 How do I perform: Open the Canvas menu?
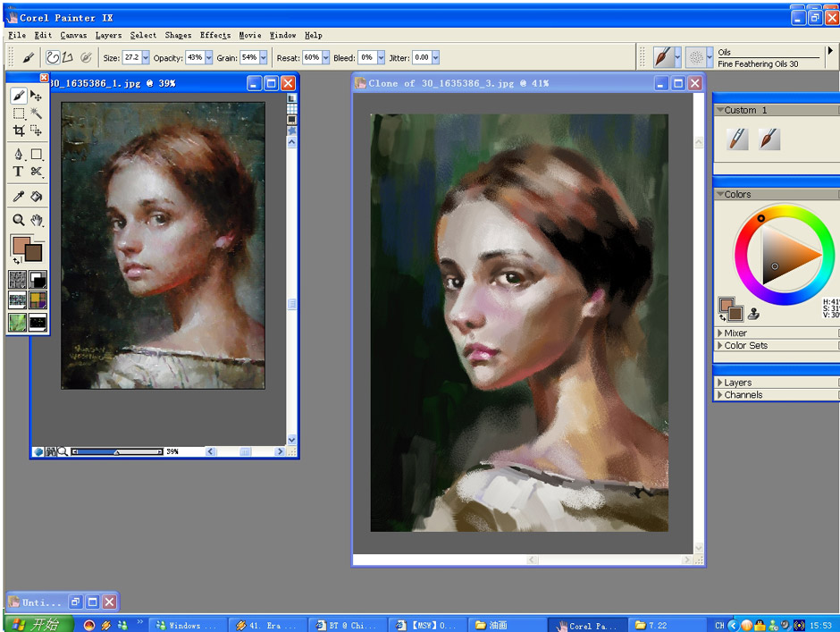click(73, 35)
